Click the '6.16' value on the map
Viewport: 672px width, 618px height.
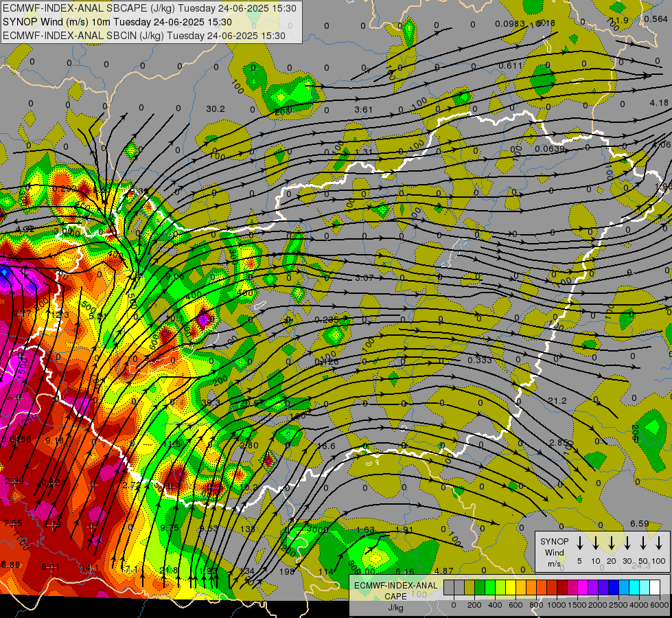point(405,571)
